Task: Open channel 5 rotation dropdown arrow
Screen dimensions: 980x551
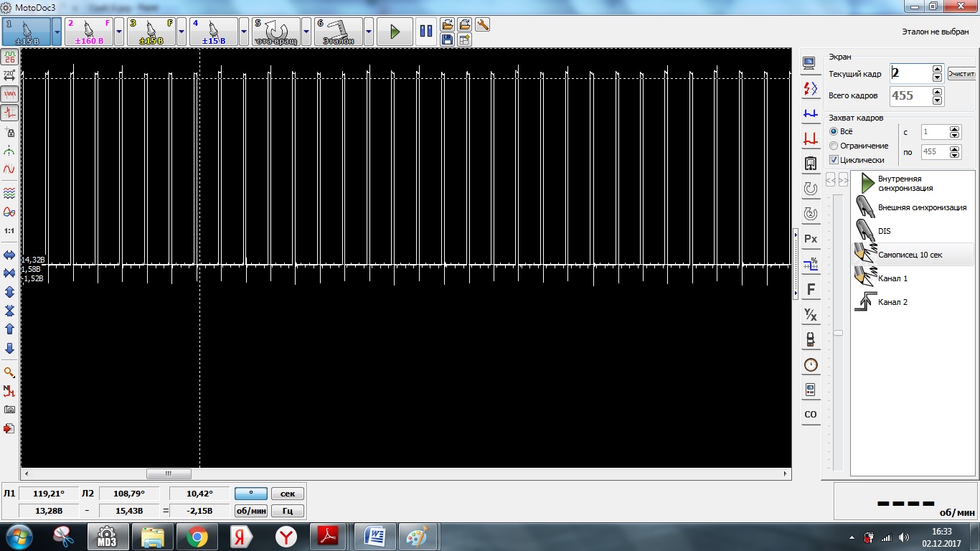Action: [x=306, y=32]
